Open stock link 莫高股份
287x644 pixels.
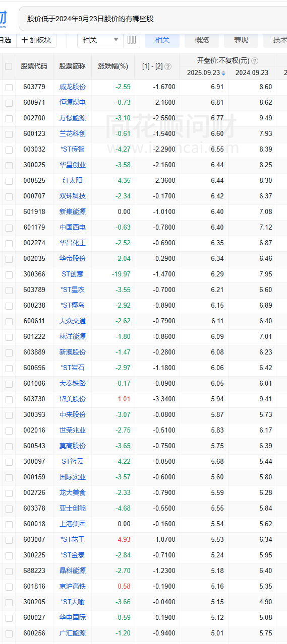pyautogui.click(x=73, y=446)
